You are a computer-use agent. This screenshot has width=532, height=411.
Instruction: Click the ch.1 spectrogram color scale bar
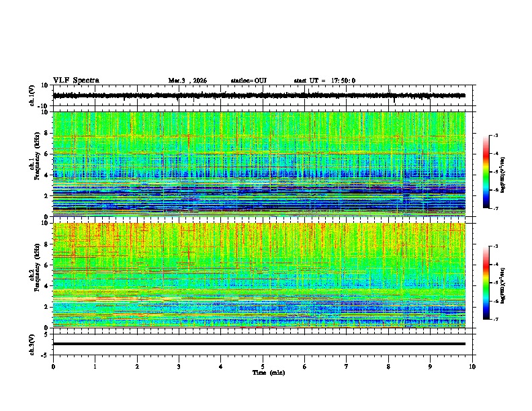pyautogui.click(x=486, y=172)
